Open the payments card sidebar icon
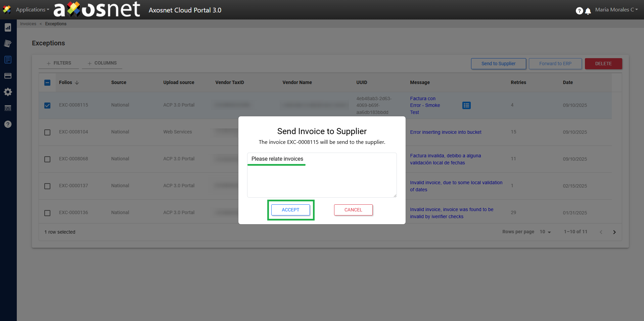Viewport: 644px width, 321px height. pyautogui.click(x=8, y=76)
